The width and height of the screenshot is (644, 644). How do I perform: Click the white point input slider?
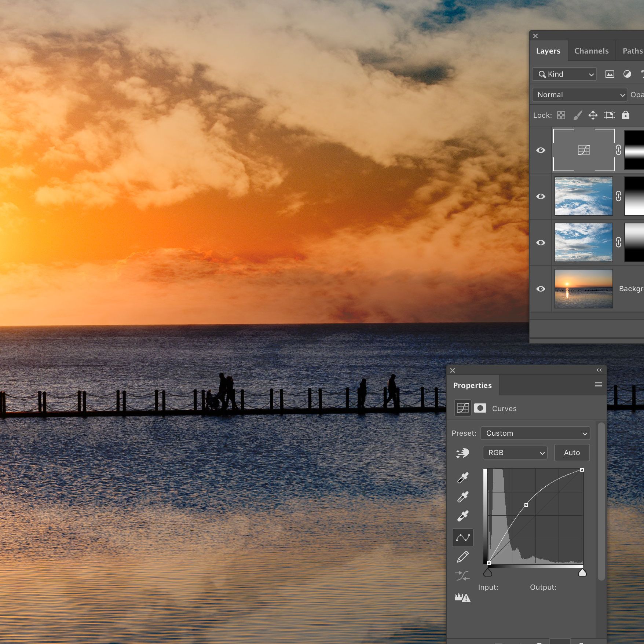coord(582,572)
